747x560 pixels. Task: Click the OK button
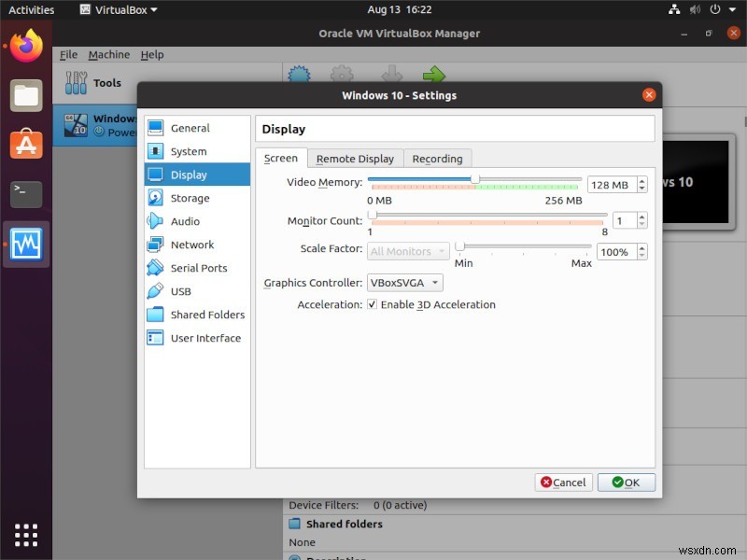click(626, 483)
